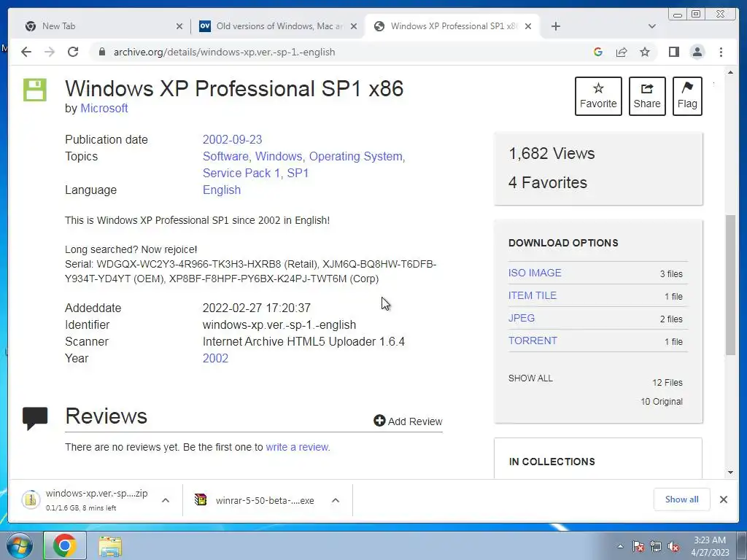Open the Software topic link
Screen dimensions: 747x560
click(x=225, y=156)
